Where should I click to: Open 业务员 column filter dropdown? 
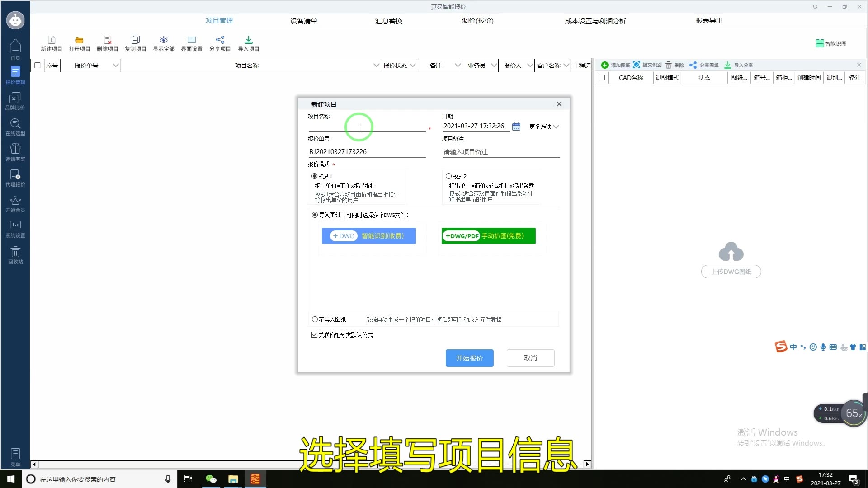point(494,66)
